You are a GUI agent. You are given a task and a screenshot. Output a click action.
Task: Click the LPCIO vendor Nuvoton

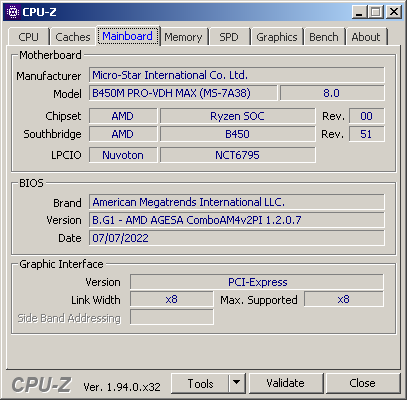click(123, 155)
